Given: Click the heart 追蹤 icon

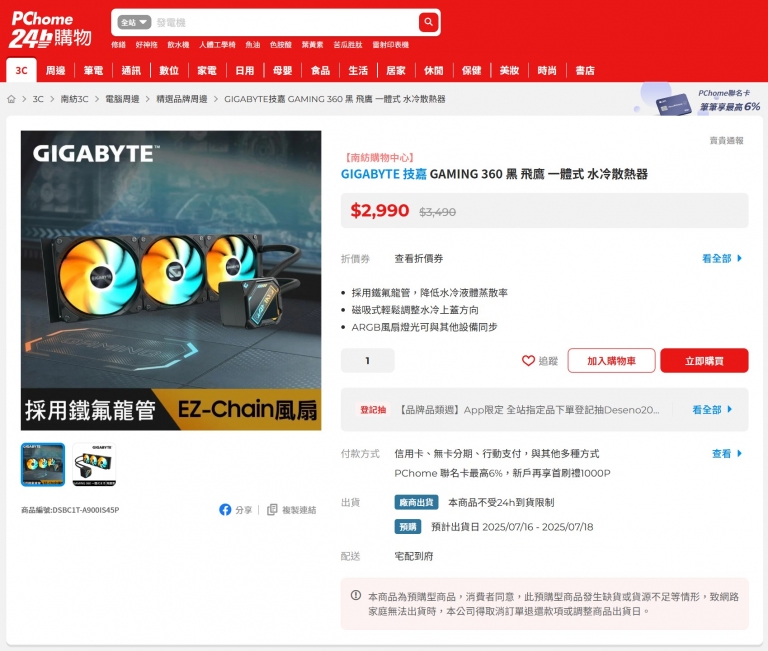Looking at the screenshot, I should tap(528, 361).
